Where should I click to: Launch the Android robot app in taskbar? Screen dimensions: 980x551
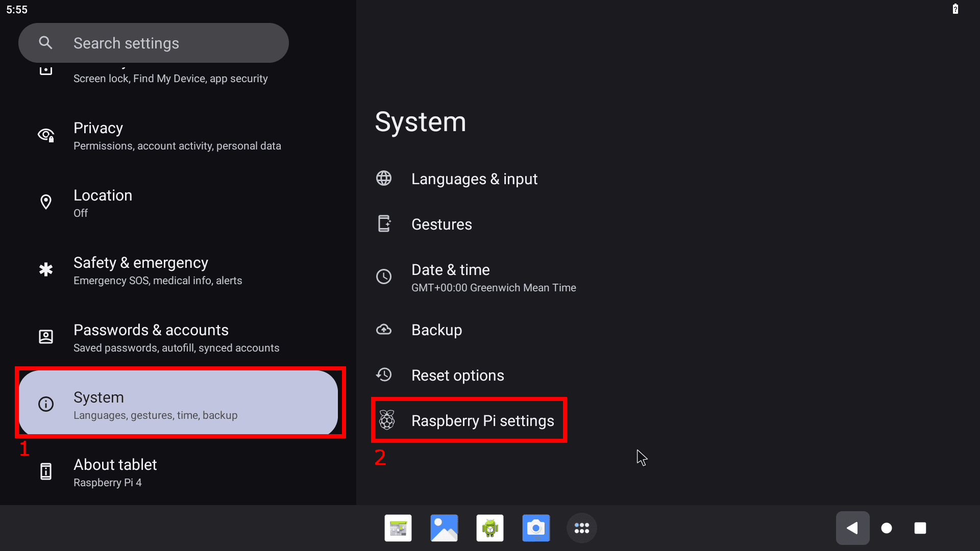pos(490,528)
